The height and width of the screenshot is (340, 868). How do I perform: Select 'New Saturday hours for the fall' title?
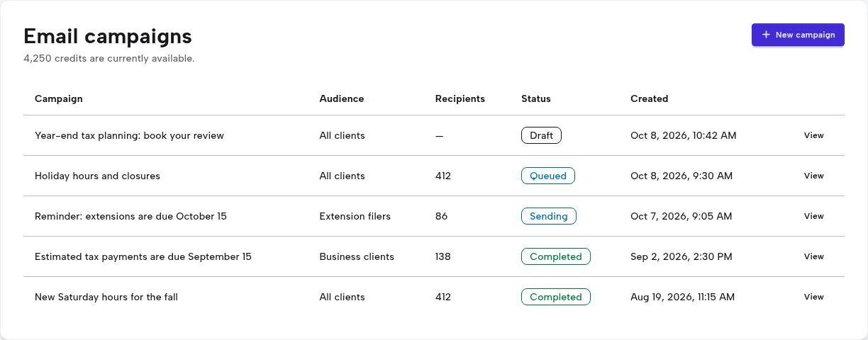point(106,297)
